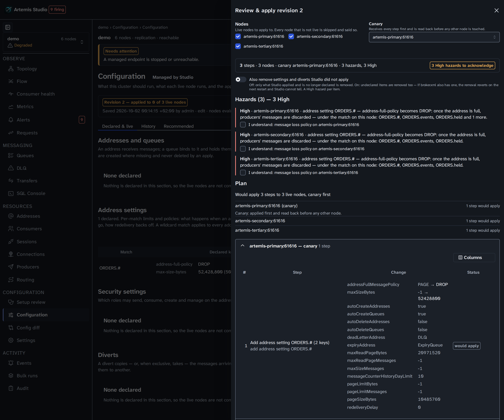
Task: Open Alerts bell icon
Action: 11,120
